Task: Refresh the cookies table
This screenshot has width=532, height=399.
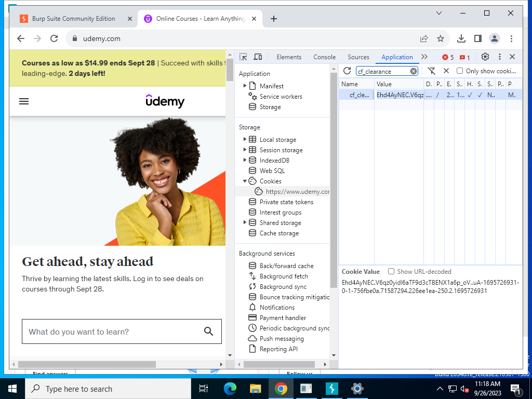Action: [347, 71]
